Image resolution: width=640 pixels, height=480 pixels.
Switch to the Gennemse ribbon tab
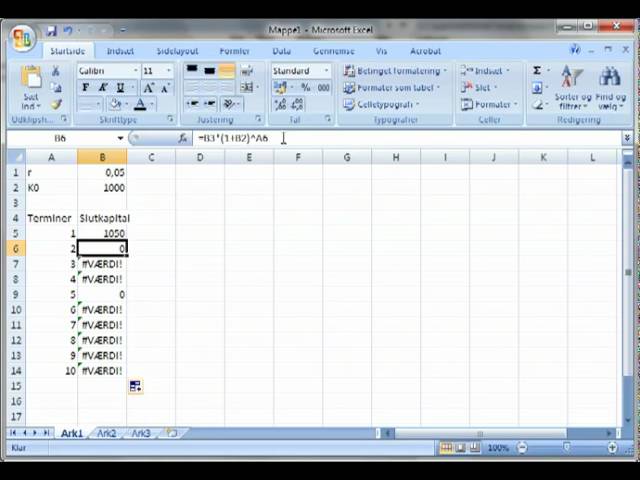(x=333, y=51)
